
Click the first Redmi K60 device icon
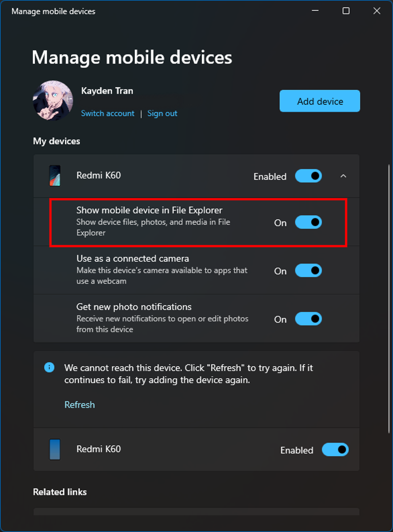point(55,176)
